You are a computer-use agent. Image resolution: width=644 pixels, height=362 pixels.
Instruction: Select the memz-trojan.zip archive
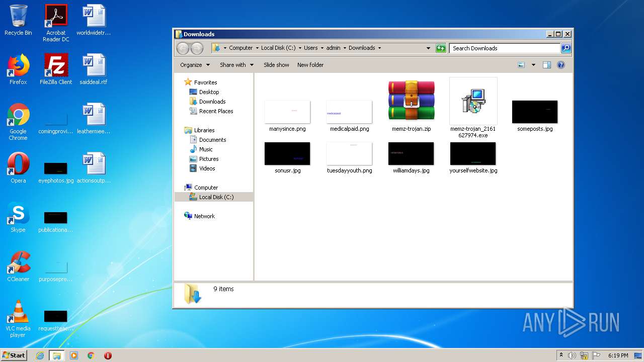[x=412, y=106]
